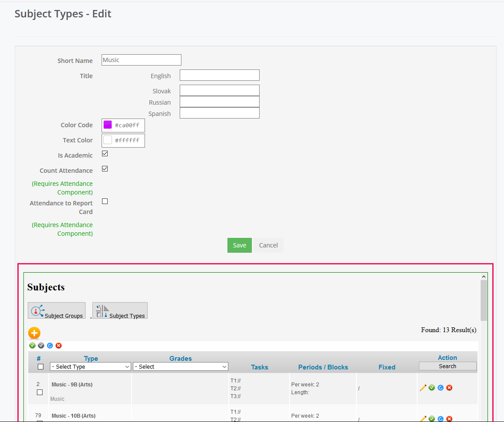Click the Subjects panel scrollbar up arrow
504x422 pixels.
[x=484, y=277]
